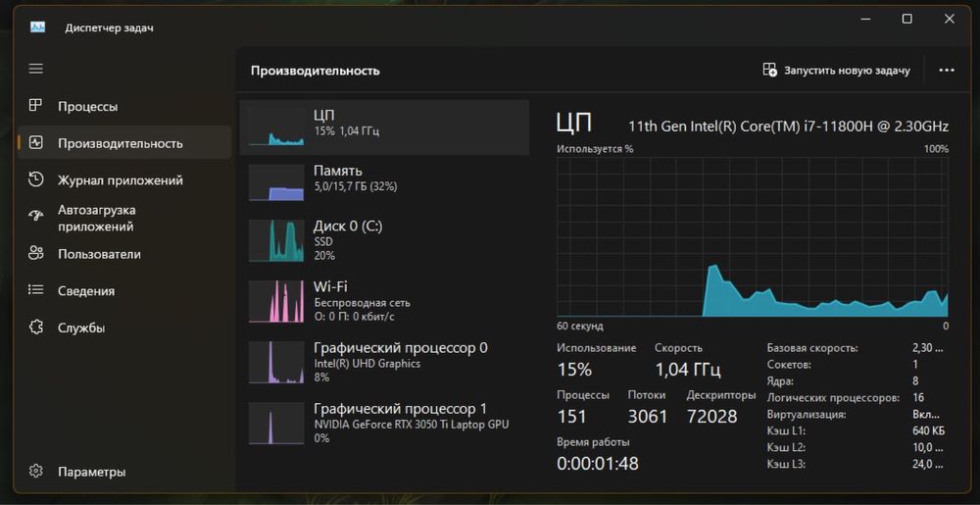980x505 pixels.
Task: Click the Скорость 1,04 ГГц value
Action: click(688, 370)
